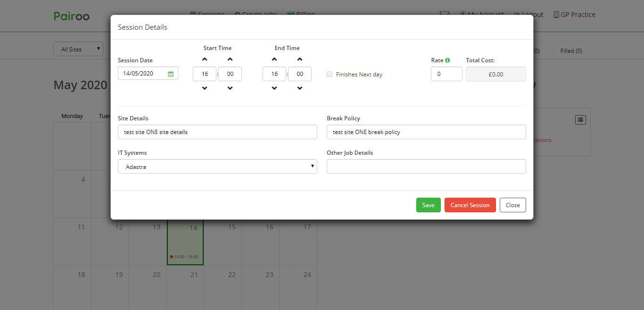Click into the Rate input field

click(x=446, y=74)
